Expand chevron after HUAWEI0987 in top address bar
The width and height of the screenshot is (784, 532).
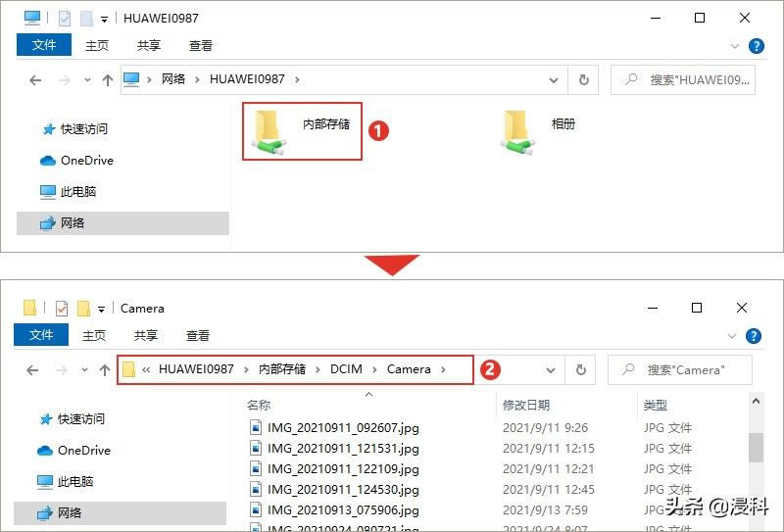point(297,79)
